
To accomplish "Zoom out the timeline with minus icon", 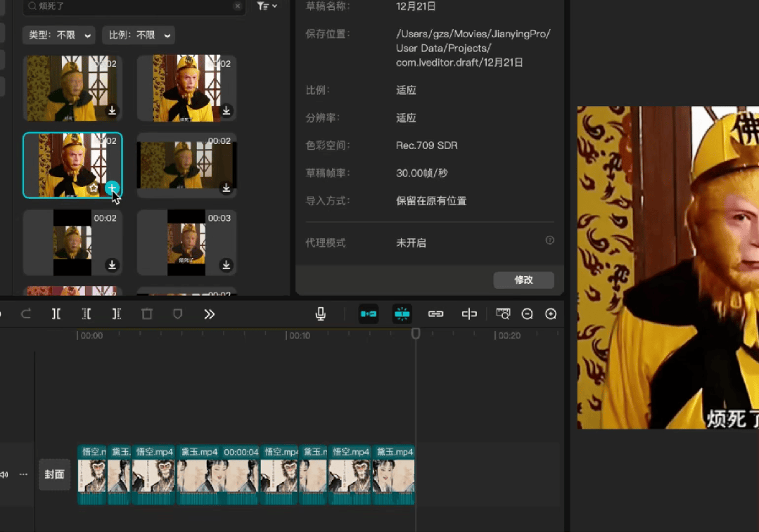I will pyautogui.click(x=527, y=314).
